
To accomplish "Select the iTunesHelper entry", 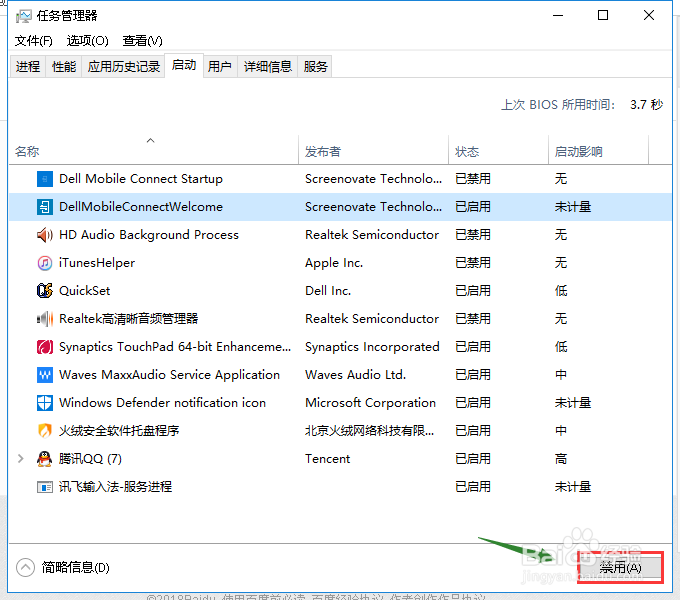I will (97, 263).
